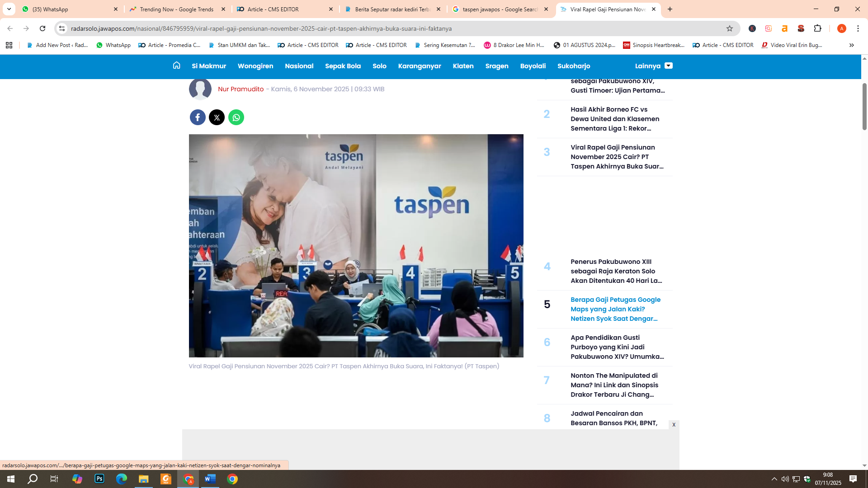Open Chrome profile avatar
868x488 pixels.
(842, 28)
